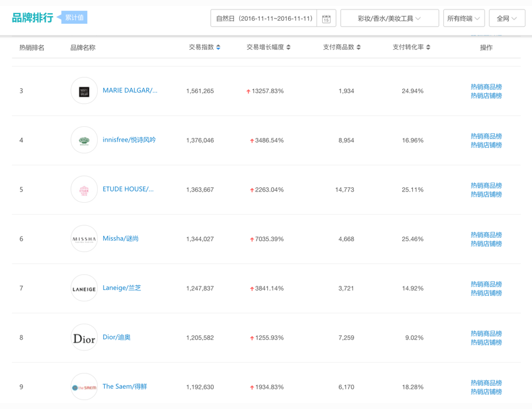This screenshot has height=409, width=532.
Task: View 热销店铺榜 for Missha
Action: point(486,244)
